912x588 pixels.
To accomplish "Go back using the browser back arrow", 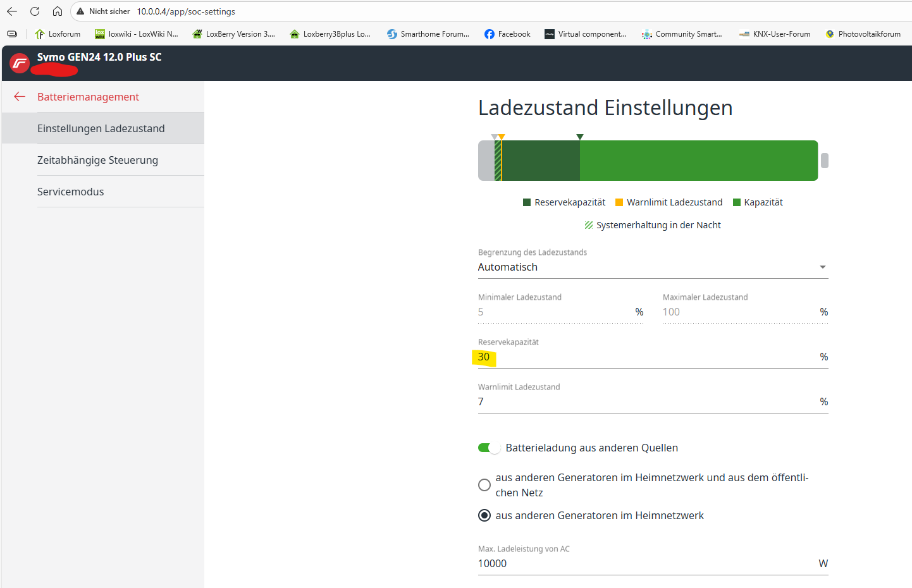I will [x=12, y=11].
